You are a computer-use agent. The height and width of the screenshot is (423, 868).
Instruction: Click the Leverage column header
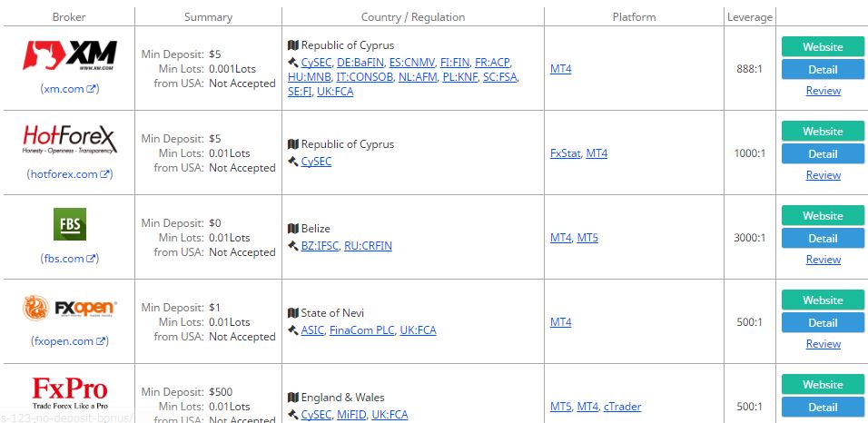pyautogui.click(x=750, y=17)
